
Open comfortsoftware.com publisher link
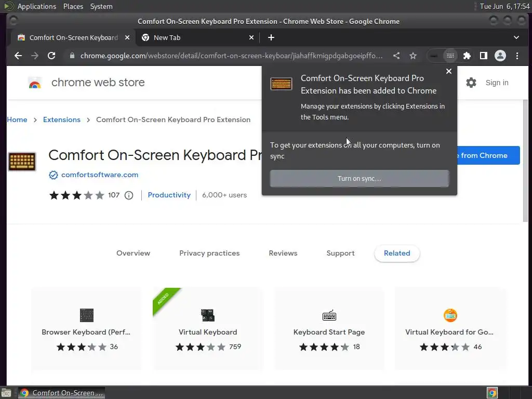[x=100, y=175]
